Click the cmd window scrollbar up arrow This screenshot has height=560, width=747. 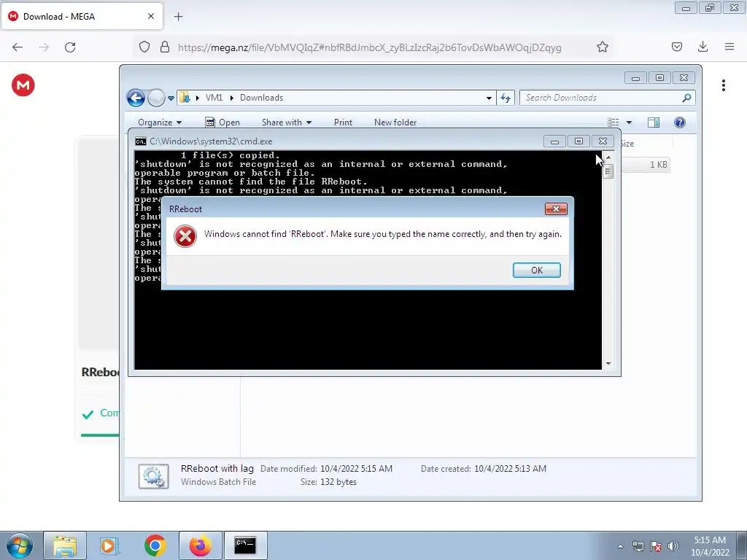(x=608, y=157)
